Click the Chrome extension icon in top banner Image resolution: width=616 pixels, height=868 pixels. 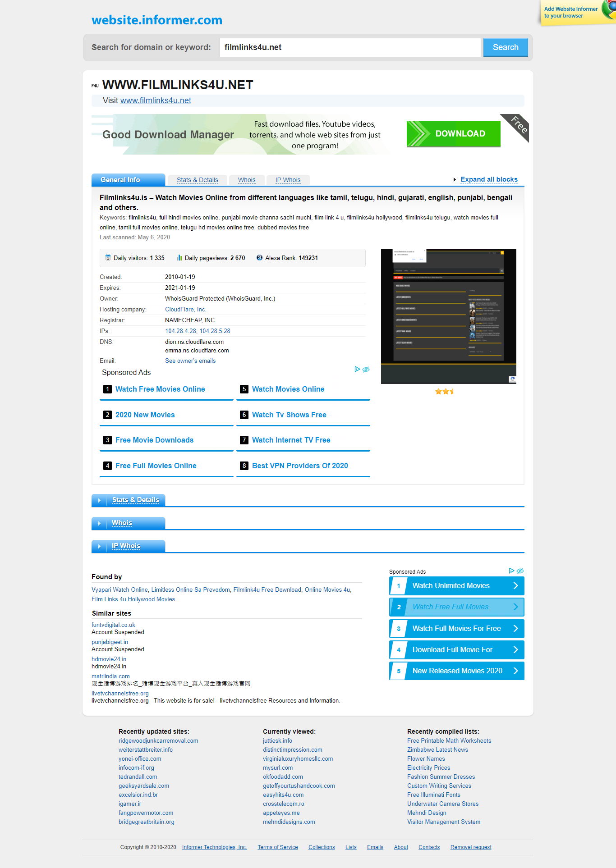click(609, 9)
